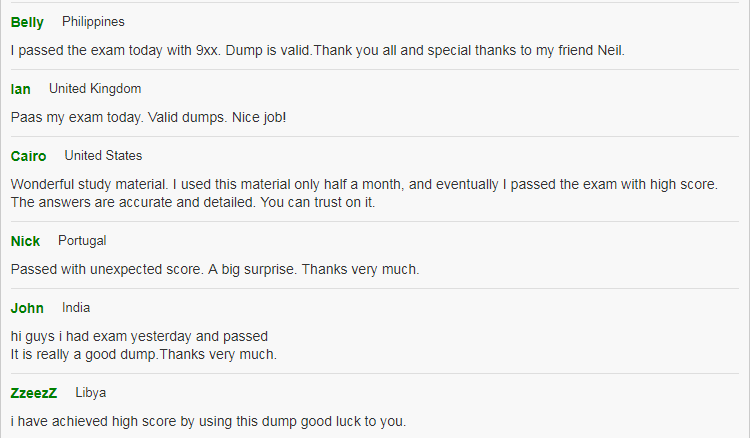
Task: Click ZzeezZ's 'achieved high score' comment
Action: (x=208, y=422)
